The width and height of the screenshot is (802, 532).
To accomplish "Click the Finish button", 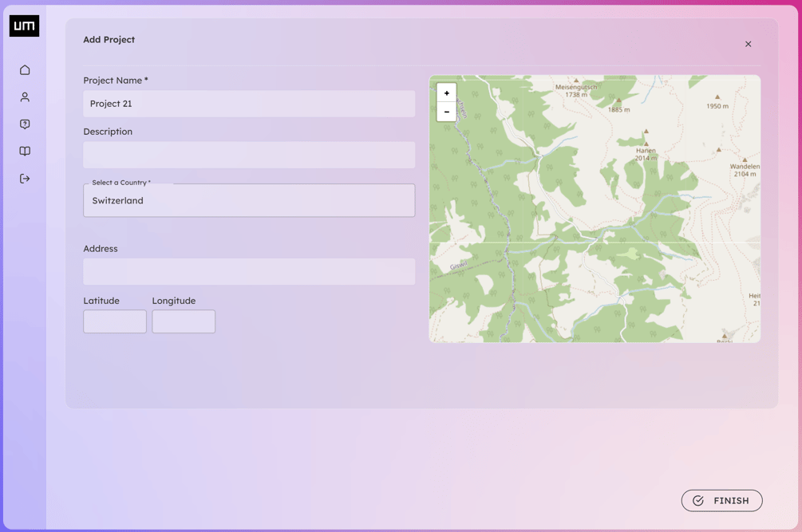I will 721,500.
